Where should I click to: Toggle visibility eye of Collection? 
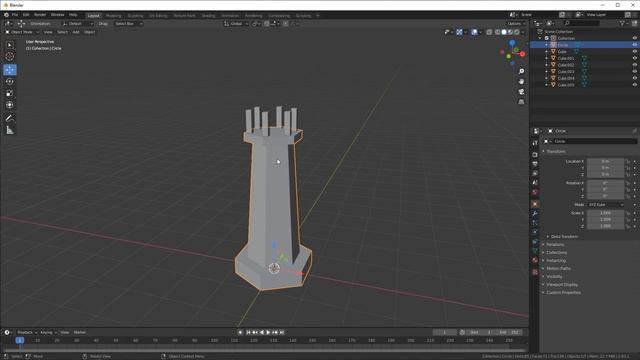635,38
